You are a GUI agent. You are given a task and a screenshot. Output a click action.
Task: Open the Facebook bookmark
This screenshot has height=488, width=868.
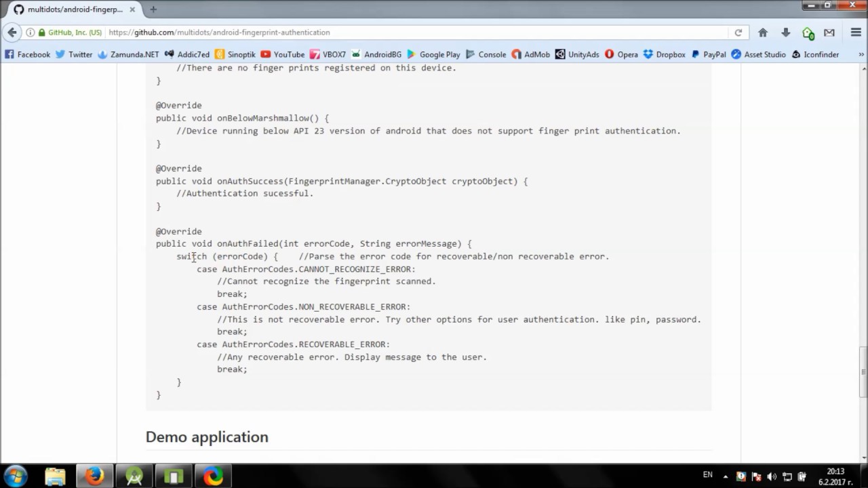click(27, 54)
